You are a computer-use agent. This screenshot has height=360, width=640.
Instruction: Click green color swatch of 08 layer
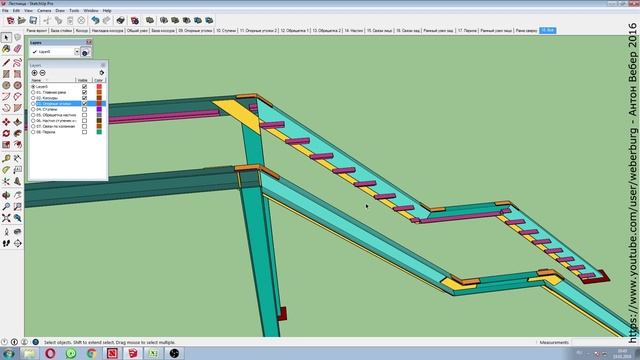(99, 132)
